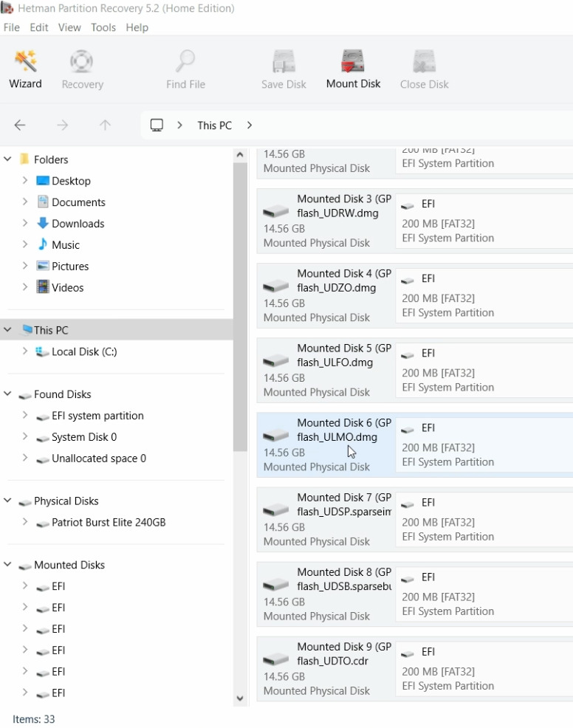Click the tree panel scroll-down arrow
Screen dimensions: 573x728
tap(240, 698)
